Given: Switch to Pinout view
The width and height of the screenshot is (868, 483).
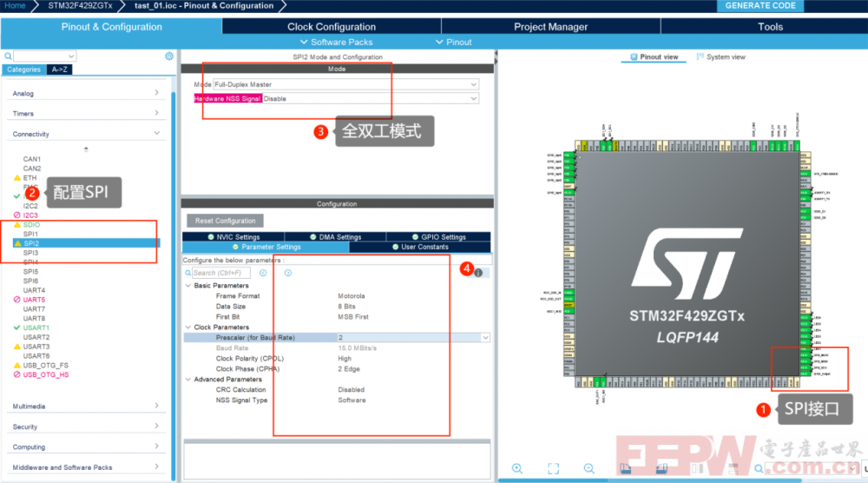Looking at the screenshot, I should click(654, 57).
